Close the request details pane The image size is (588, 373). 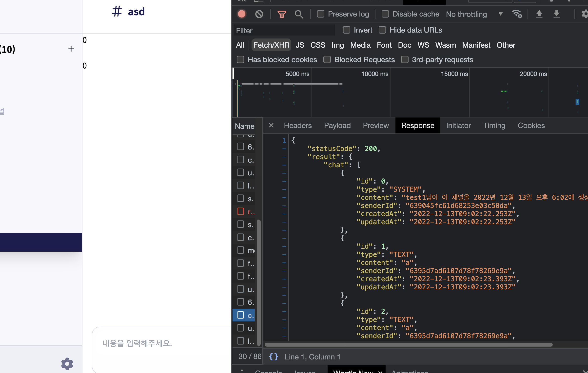[x=271, y=125]
